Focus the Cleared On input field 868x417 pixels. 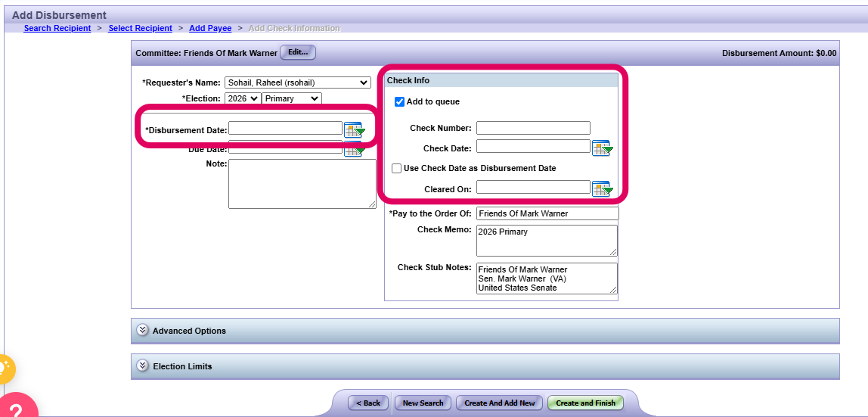[533, 187]
